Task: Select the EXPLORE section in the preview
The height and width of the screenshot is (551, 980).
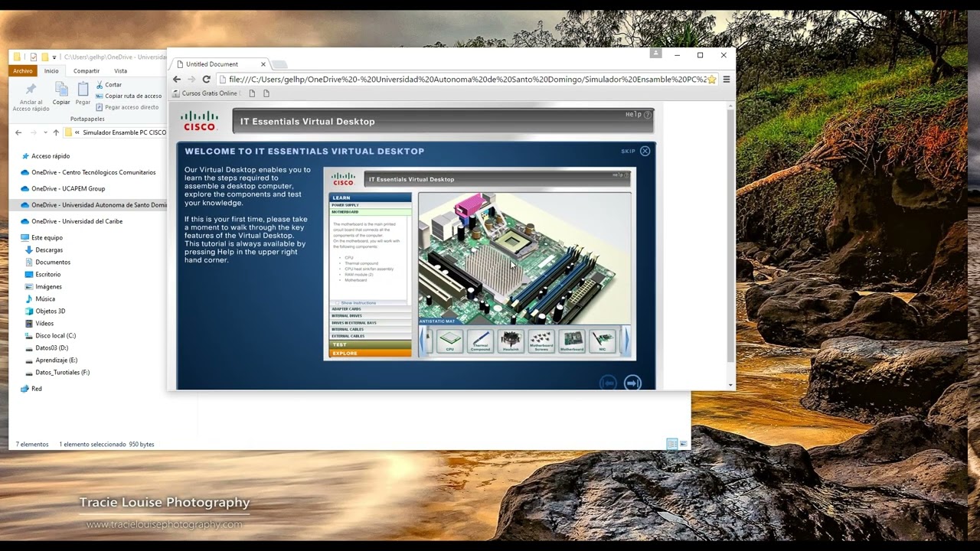Action: (x=371, y=353)
